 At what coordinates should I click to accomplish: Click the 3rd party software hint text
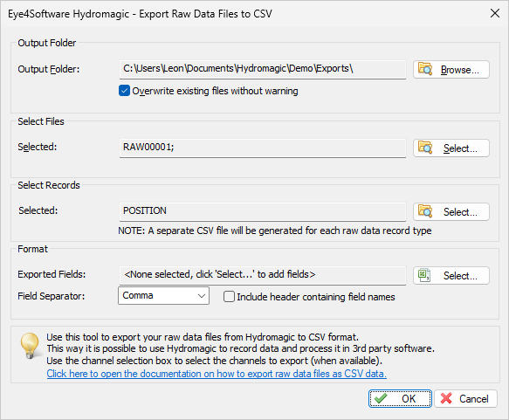241,348
